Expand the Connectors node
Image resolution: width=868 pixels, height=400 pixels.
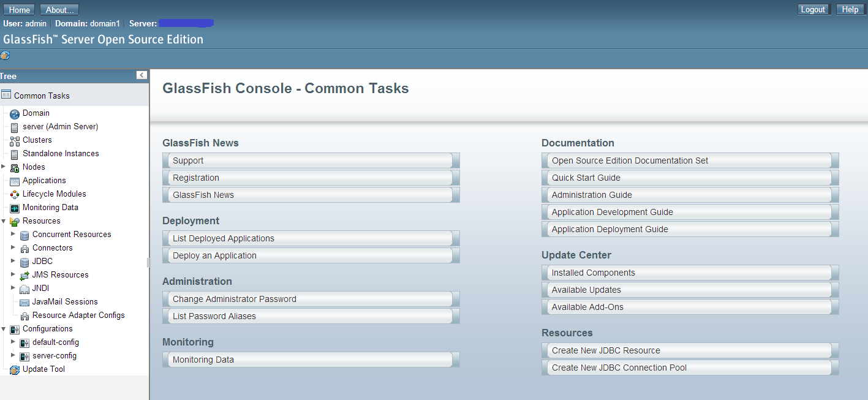tap(13, 247)
